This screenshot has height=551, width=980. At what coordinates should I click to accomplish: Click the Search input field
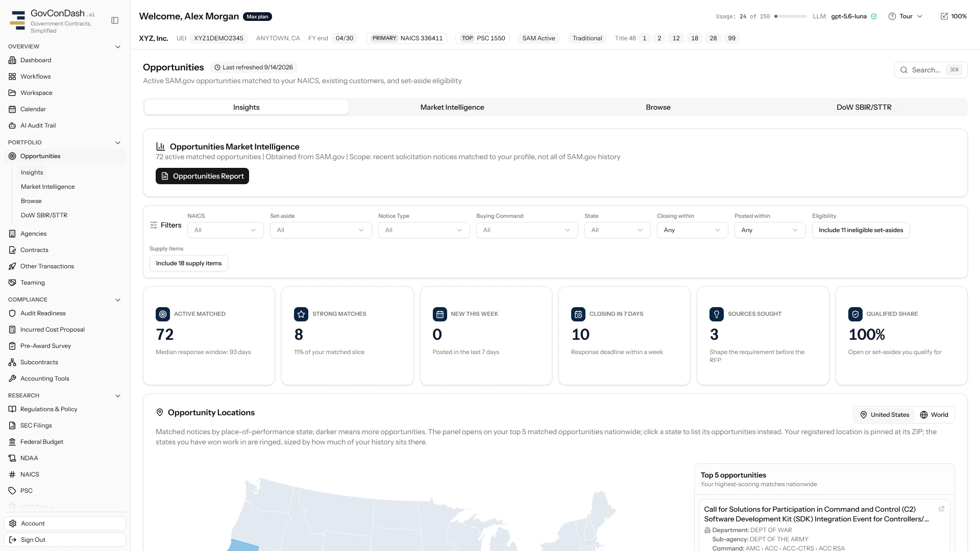coord(930,70)
